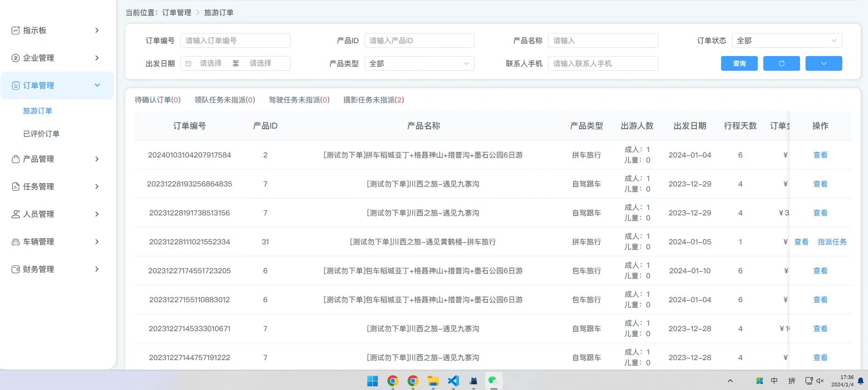The image size is (868, 390).
Task: Click the 企业管理 sidebar icon
Action: pos(16,58)
